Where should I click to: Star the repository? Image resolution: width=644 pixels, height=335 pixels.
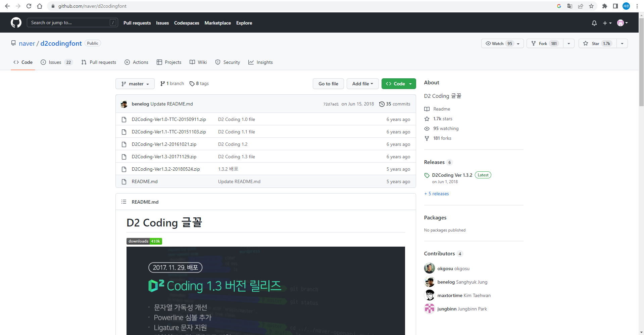pos(598,43)
